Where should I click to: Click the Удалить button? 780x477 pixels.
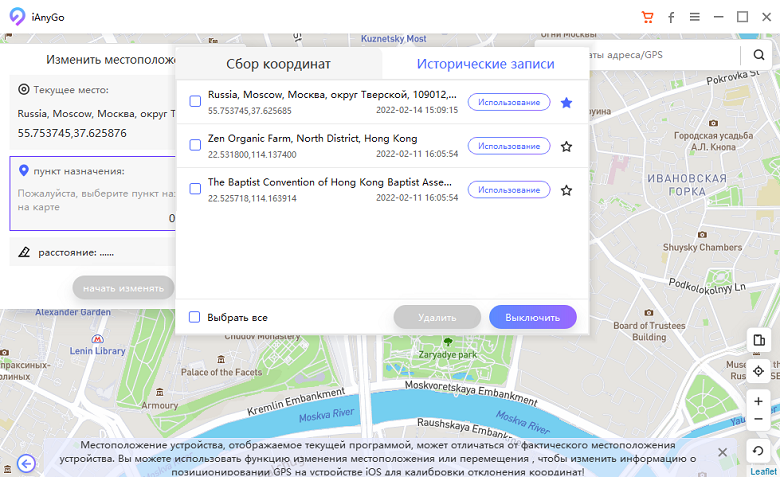coord(437,317)
